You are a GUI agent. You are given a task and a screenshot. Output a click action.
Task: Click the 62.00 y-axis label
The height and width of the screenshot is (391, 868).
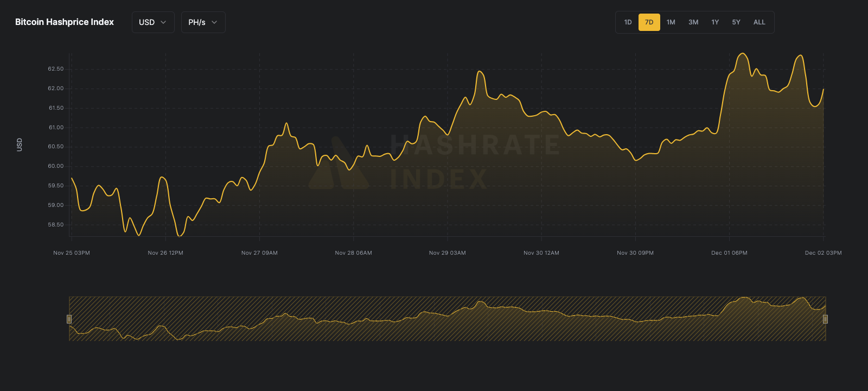[56, 89]
